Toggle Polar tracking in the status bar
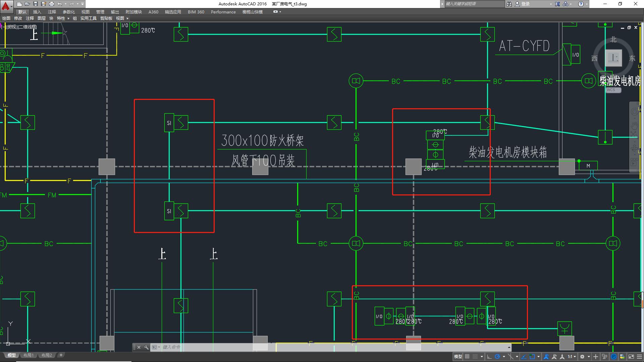644x362 pixels. click(x=497, y=357)
